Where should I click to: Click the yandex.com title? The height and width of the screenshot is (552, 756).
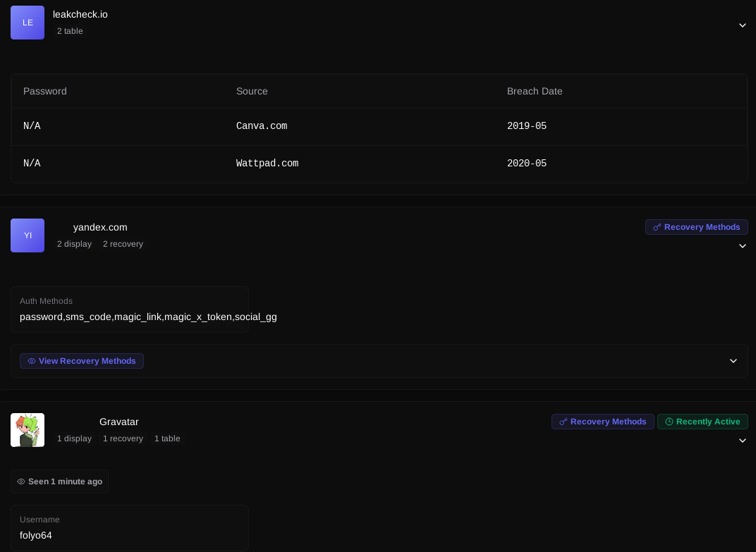[100, 227]
